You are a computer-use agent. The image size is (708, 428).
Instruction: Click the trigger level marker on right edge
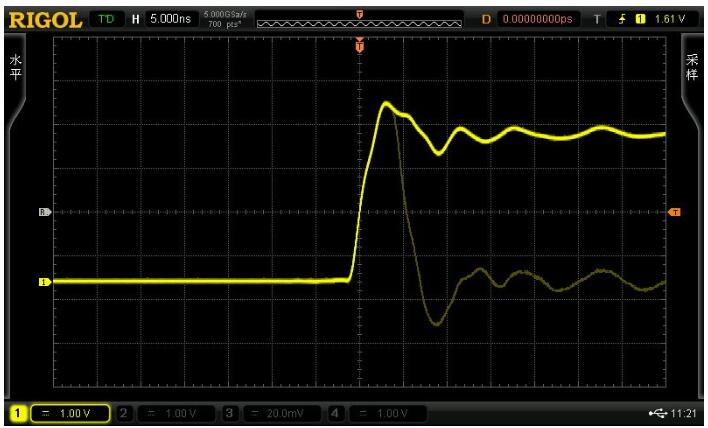(674, 212)
